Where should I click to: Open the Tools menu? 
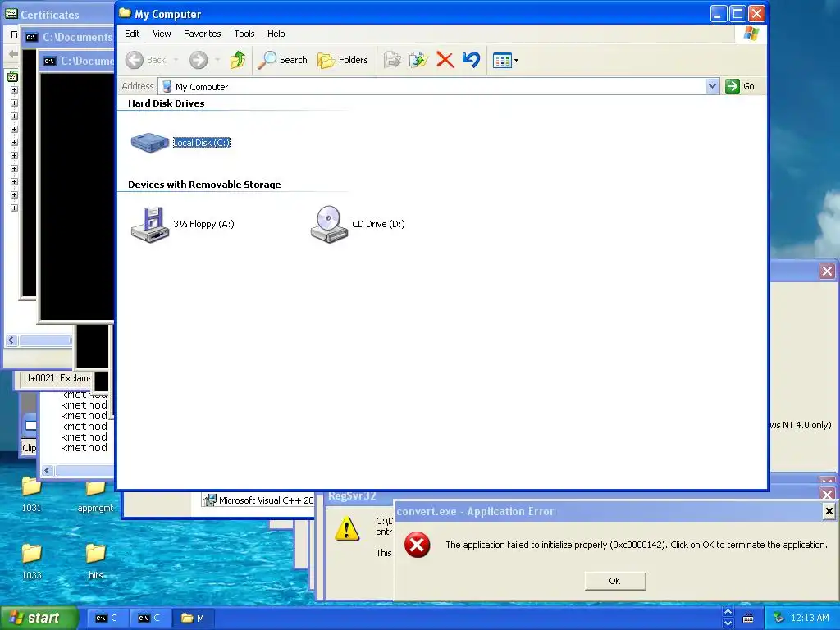[x=244, y=34]
